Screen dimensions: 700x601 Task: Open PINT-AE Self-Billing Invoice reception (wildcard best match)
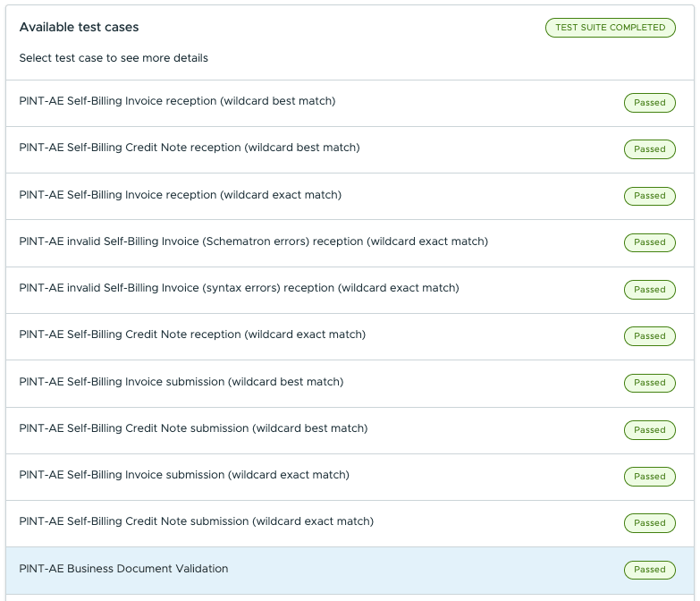[x=350, y=103]
